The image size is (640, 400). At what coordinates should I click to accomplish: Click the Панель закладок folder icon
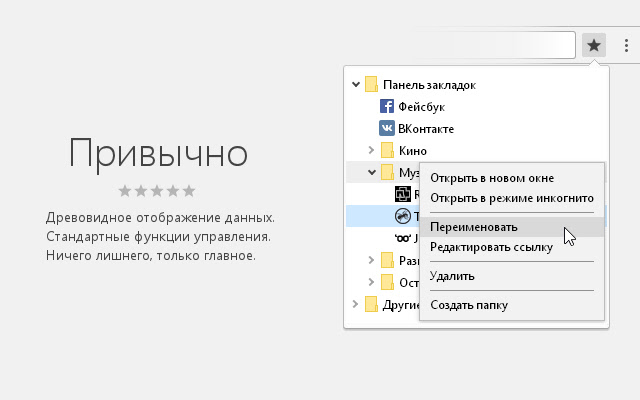coord(372,84)
